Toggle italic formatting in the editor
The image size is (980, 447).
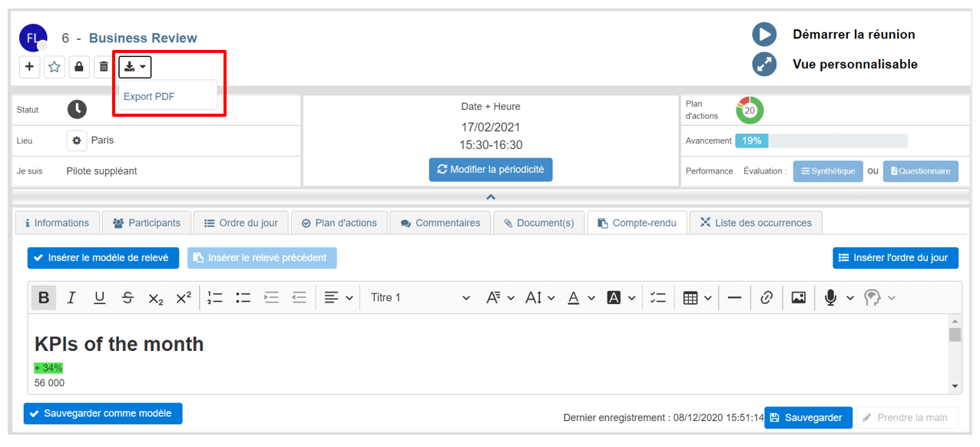coord(71,298)
